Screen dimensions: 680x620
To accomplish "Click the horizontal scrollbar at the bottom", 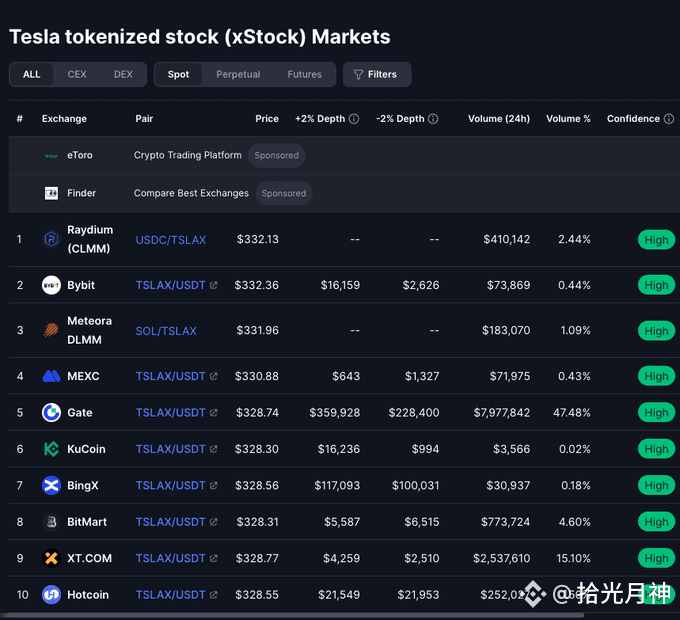I will [293, 615].
